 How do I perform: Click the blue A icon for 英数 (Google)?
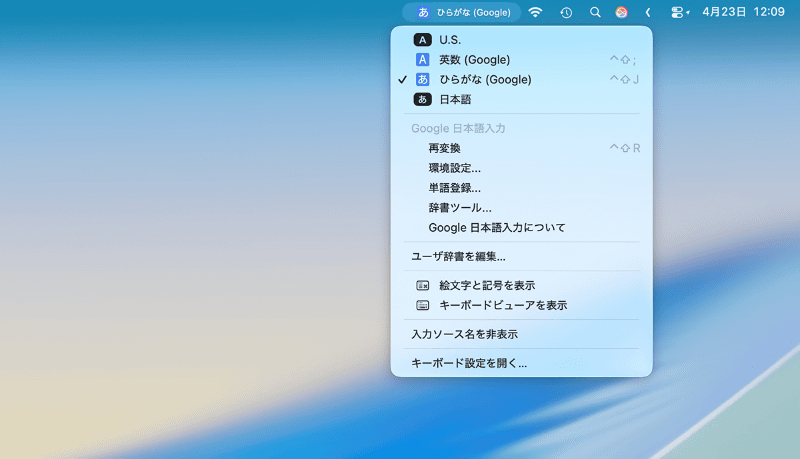[x=422, y=60]
